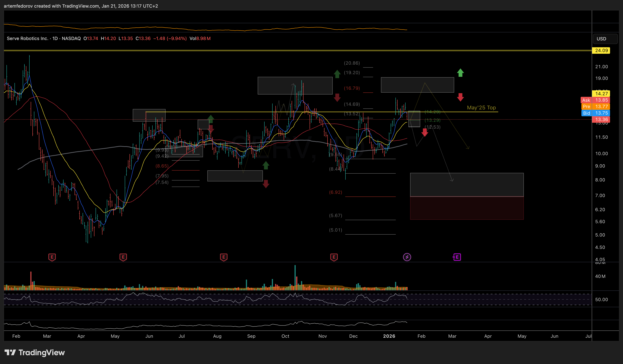623x364 pixels.
Task: Click the 24.09 yellow price label
Action: (x=601, y=50)
